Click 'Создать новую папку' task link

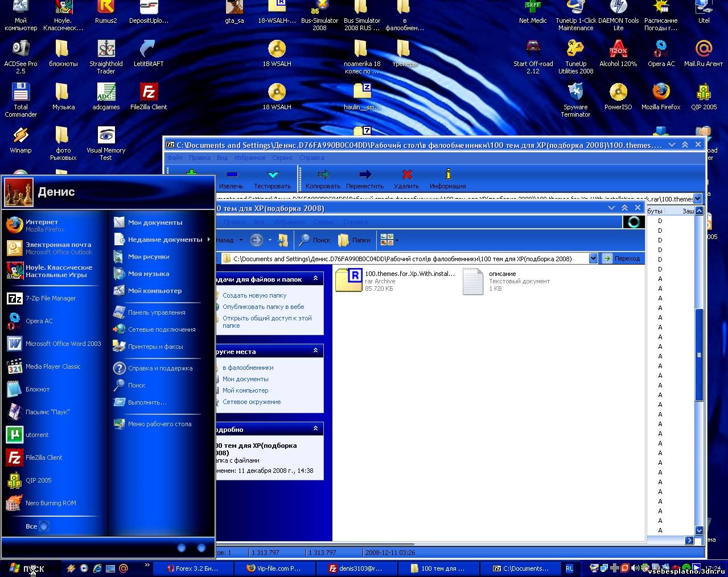254,295
